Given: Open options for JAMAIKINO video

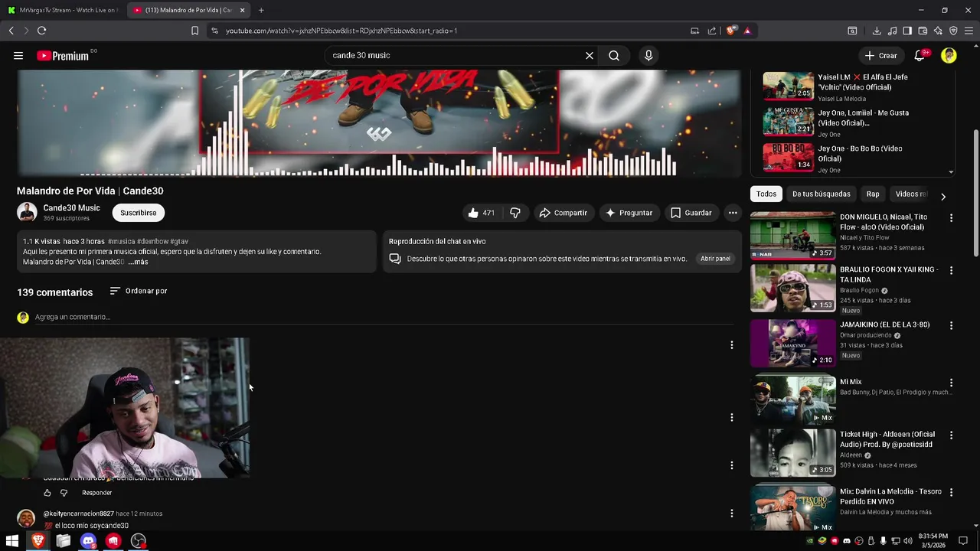Looking at the screenshot, I should (x=951, y=325).
